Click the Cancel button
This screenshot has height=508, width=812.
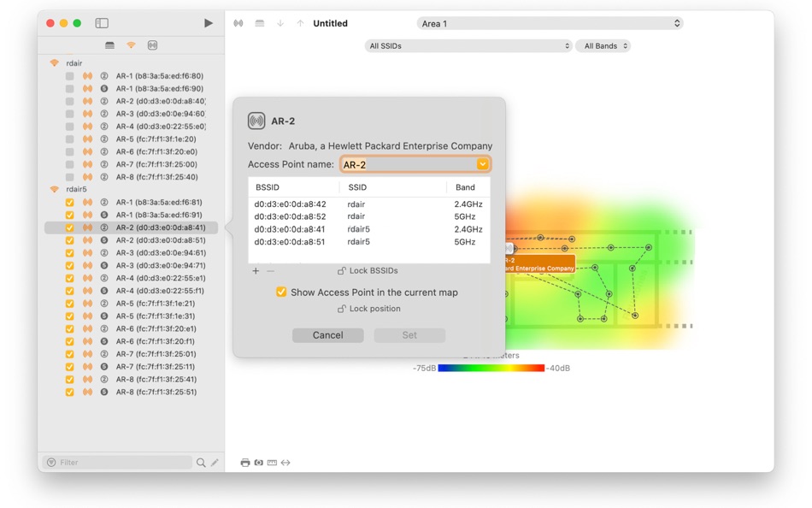(x=328, y=335)
